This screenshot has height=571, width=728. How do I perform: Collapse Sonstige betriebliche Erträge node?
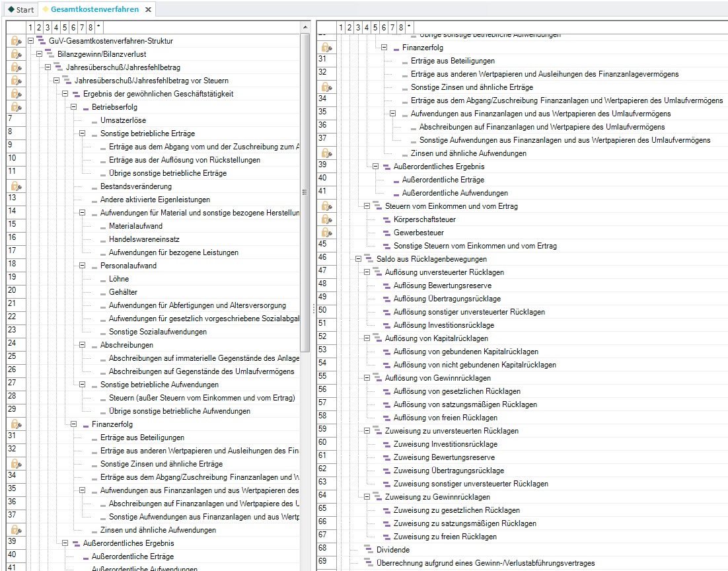pos(82,133)
